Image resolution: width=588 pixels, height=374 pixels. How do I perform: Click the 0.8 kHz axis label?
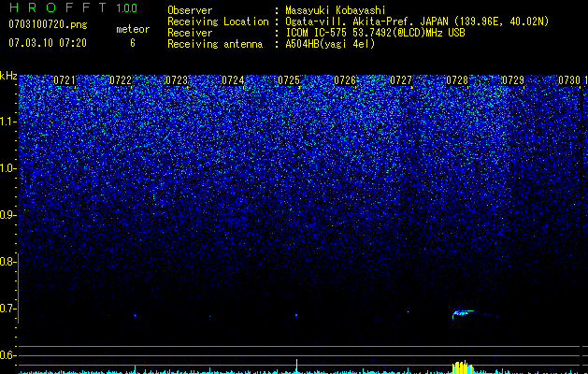(x=7, y=262)
